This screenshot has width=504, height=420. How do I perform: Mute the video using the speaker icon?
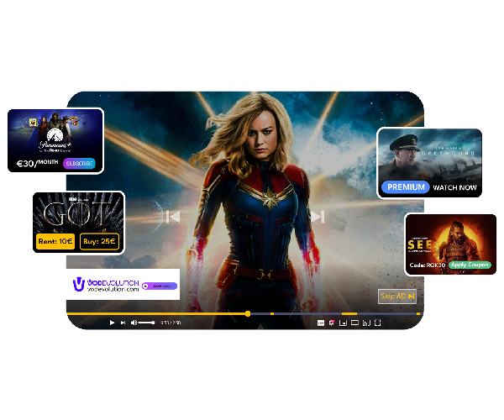coord(134,323)
